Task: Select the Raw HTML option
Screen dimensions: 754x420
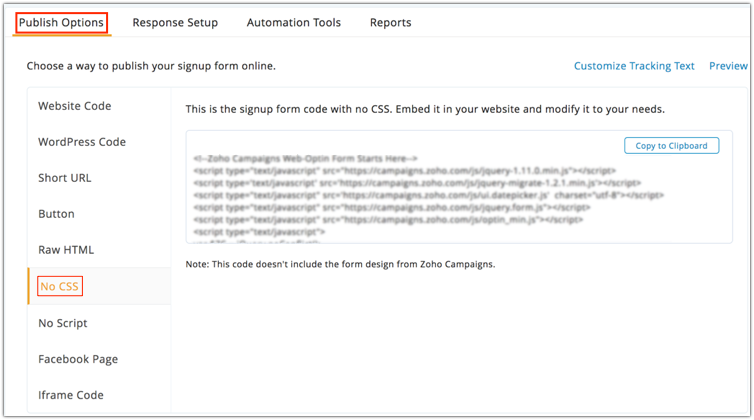Action: (66, 250)
